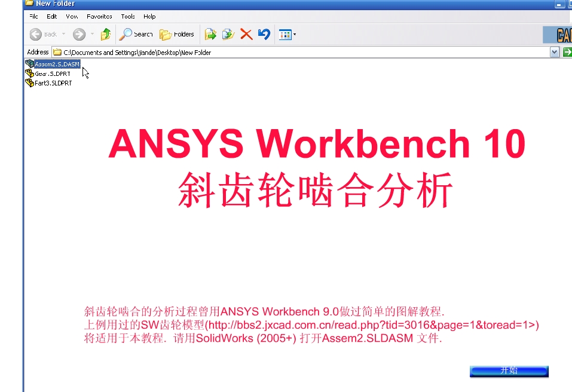
Task: Toggle the Folders sidebar pane
Action: pos(177,34)
